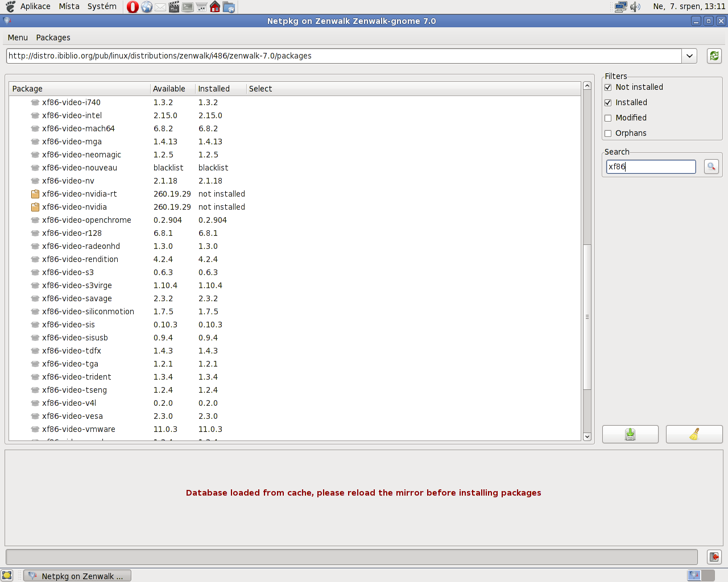Viewport: 728px width, 582px height.
Task: Click the workspace switcher in bottom panel
Action: click(701, 575)
